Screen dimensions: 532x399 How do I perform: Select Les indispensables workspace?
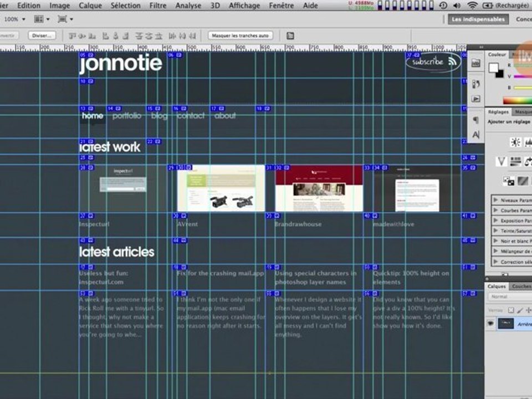click(478, 19)
